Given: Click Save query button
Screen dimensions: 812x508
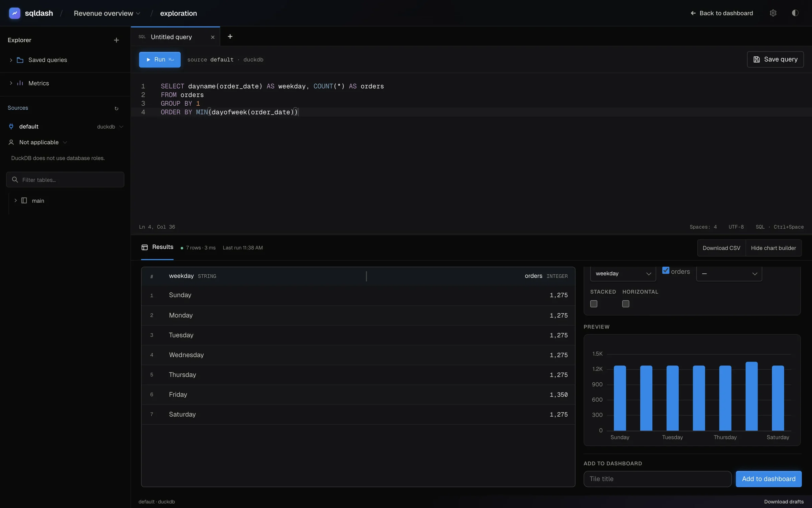Looking at the screenshot, I should pos(775,60).
